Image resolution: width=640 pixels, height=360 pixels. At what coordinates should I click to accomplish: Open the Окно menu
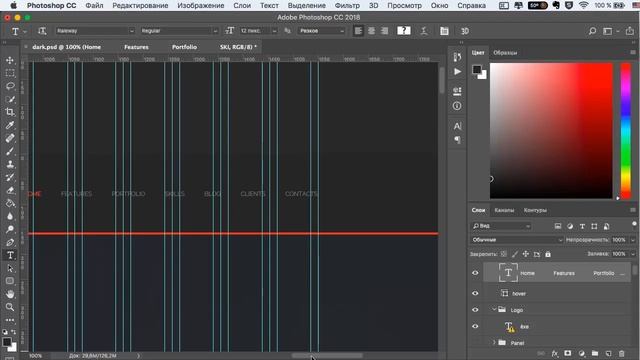439,5
